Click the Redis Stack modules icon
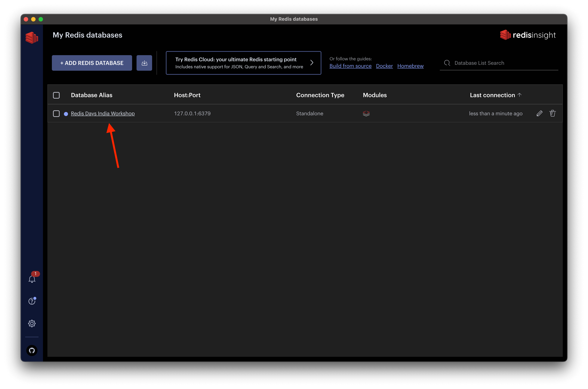The height and width of the screenshot is (389, 588). [366, 113]
